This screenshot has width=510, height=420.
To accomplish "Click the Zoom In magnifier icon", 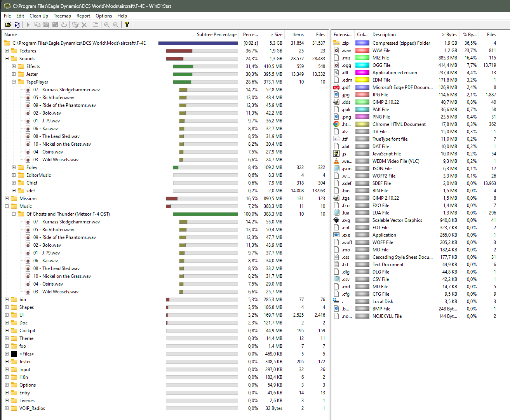I will pos(107,24).
